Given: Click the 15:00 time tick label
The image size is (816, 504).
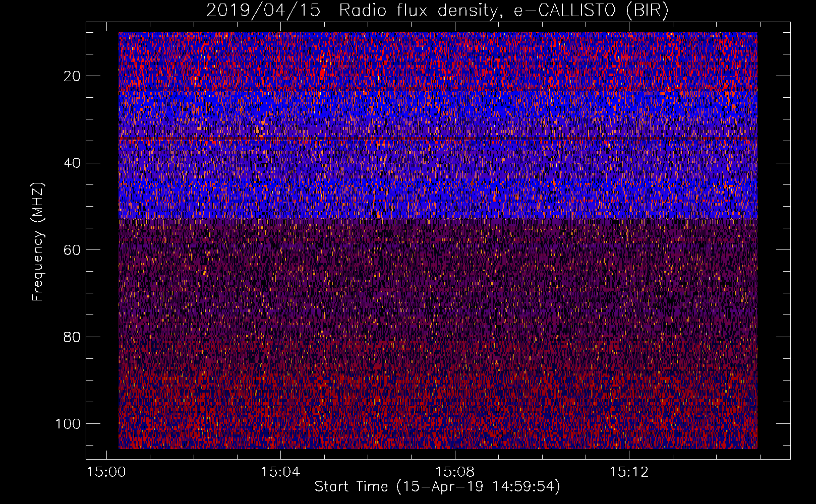Looking at the screenshot, I should pos(106,472).
